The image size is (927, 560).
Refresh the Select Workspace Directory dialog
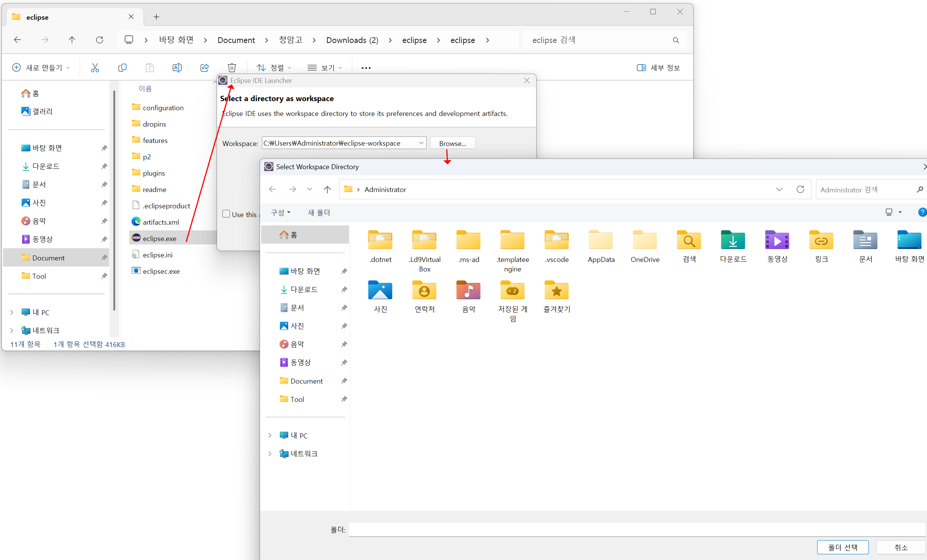click(x=800, y=189)
